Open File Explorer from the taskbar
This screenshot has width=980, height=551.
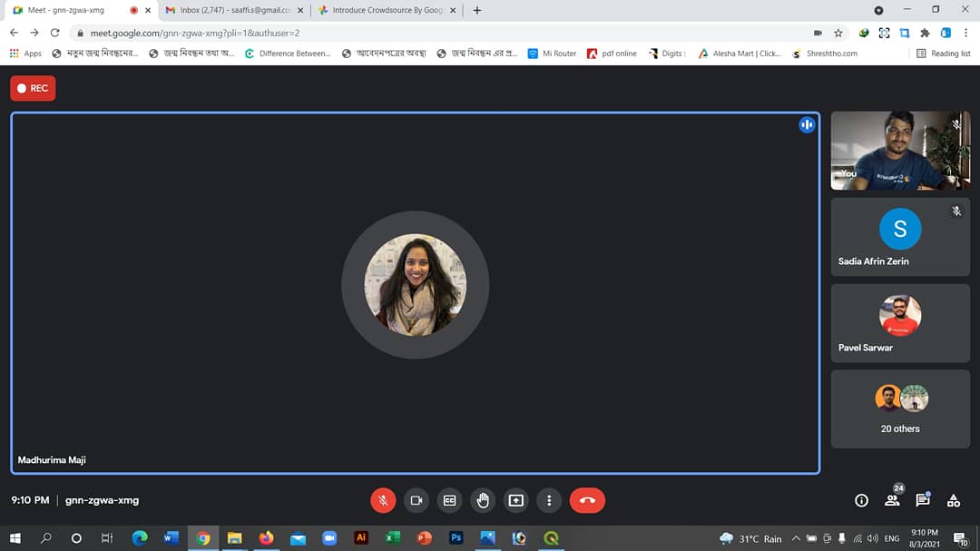click(x=234, y=538)
